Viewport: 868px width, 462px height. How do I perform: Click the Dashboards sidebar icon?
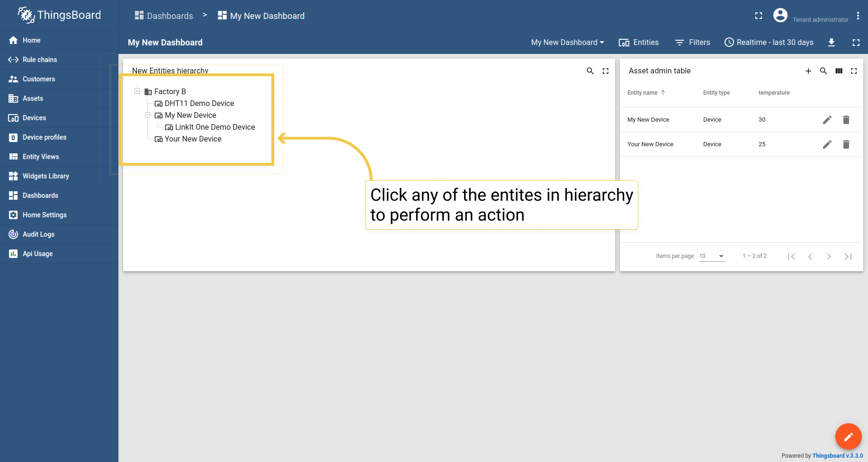pos(13,195)
